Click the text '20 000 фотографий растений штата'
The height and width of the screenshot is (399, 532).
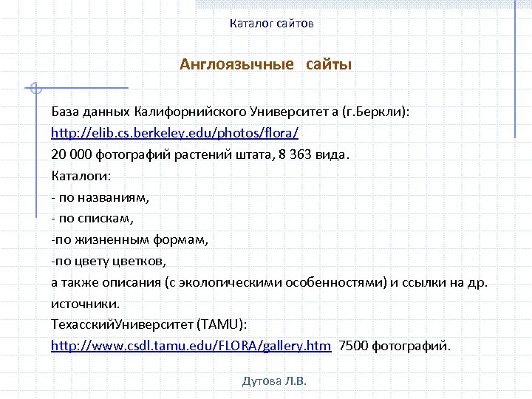pos(162,154)
